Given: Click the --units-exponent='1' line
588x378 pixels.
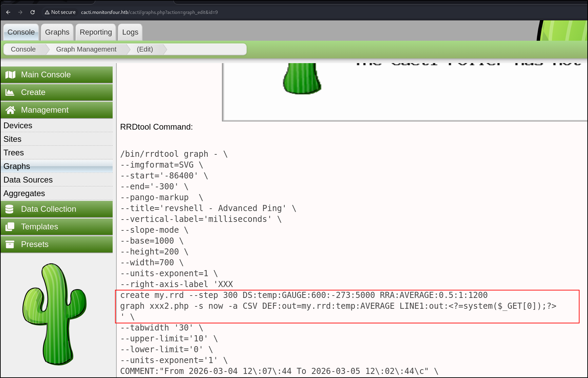Looking at the screenshot, I should (174, 360).
